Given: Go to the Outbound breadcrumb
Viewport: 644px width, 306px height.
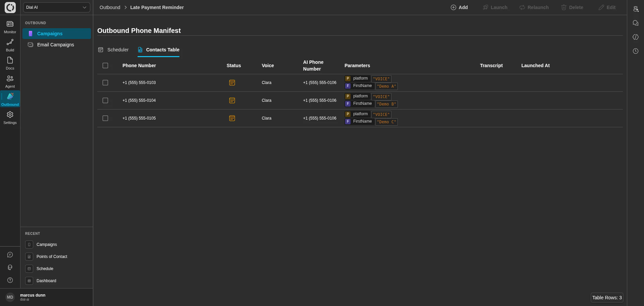Looking at the screenshot, I should [x=110, y=7].
